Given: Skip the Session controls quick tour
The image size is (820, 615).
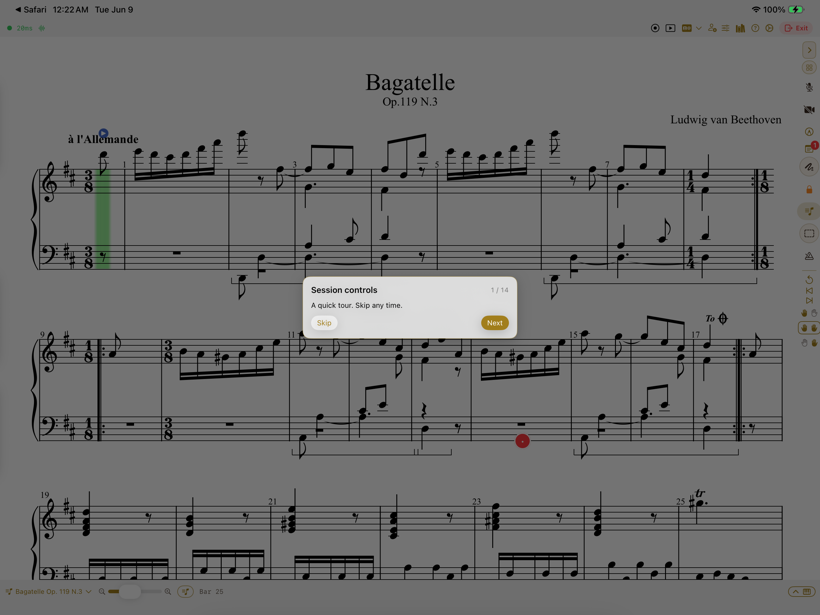Looking at the screenshot, I should pyautogui.click(x=324, y=323).
